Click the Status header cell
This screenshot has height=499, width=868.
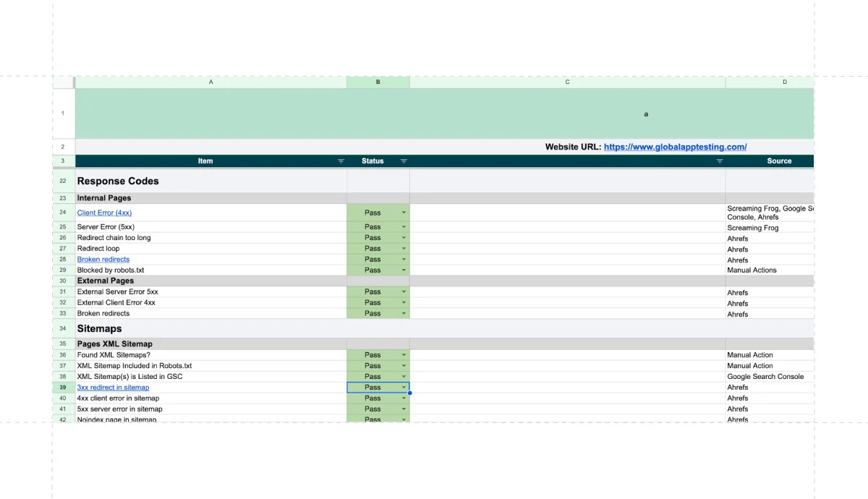(x=378, y=161)
